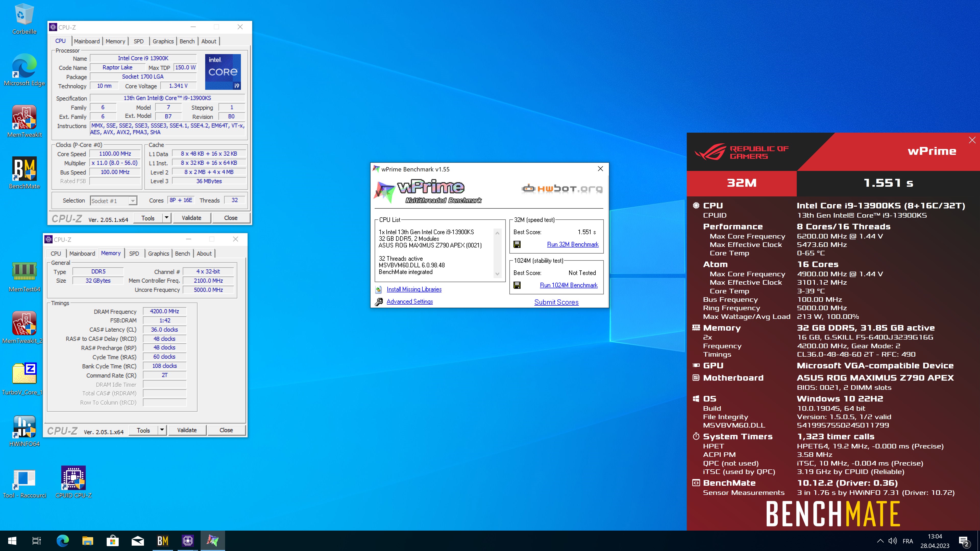Select the MemTweakIt desktop icon
Screen dimensions: 980x551
click(x=24, y=122)
